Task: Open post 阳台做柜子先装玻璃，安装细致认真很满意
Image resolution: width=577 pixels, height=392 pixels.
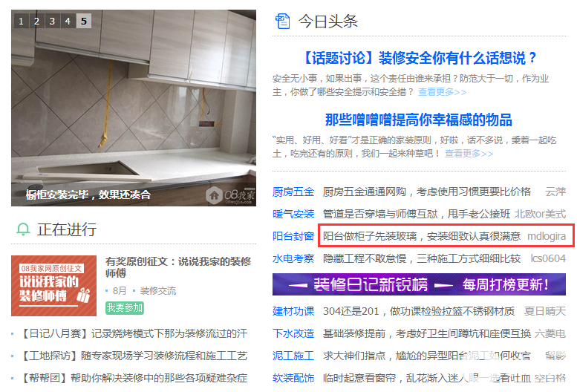Action: pos(422,236)
